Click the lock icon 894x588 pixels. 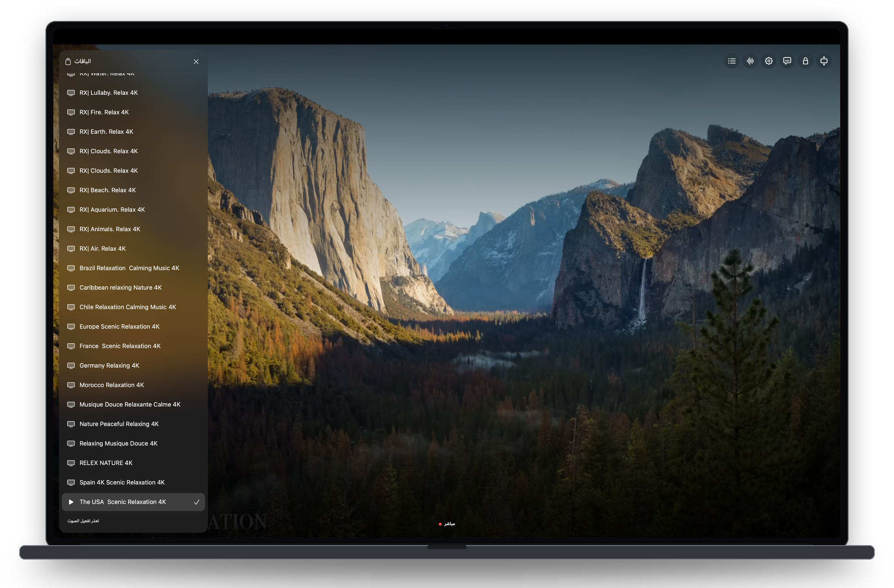click(805, 61)
